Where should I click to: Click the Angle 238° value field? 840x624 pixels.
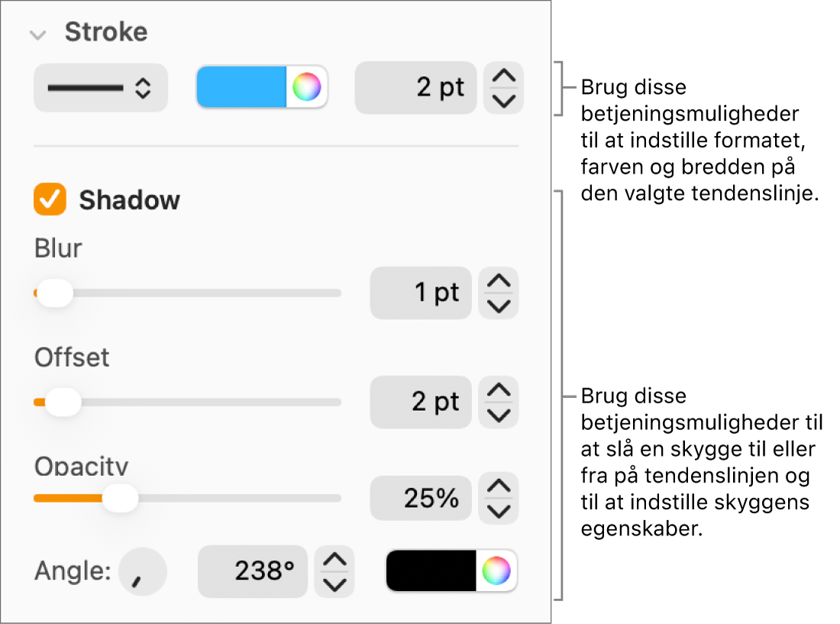253,572
